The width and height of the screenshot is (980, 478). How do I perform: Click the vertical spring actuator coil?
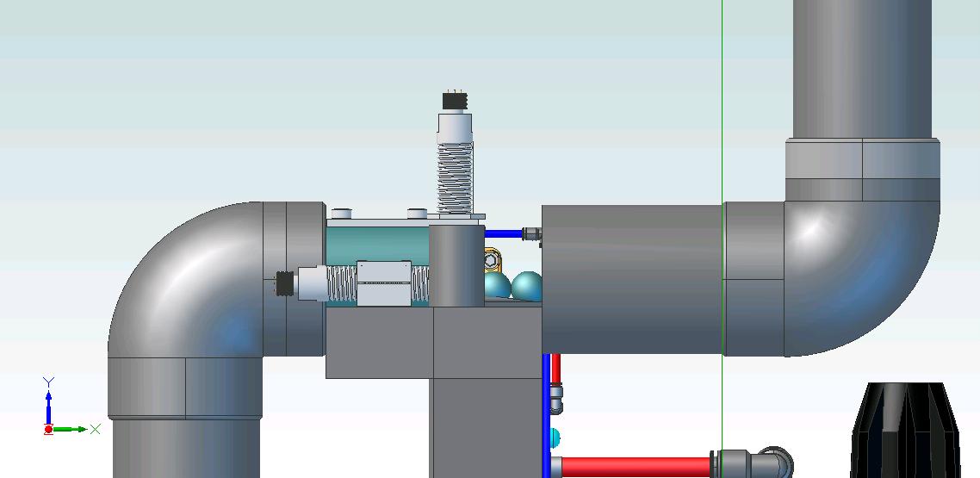(x=455, y=177)
